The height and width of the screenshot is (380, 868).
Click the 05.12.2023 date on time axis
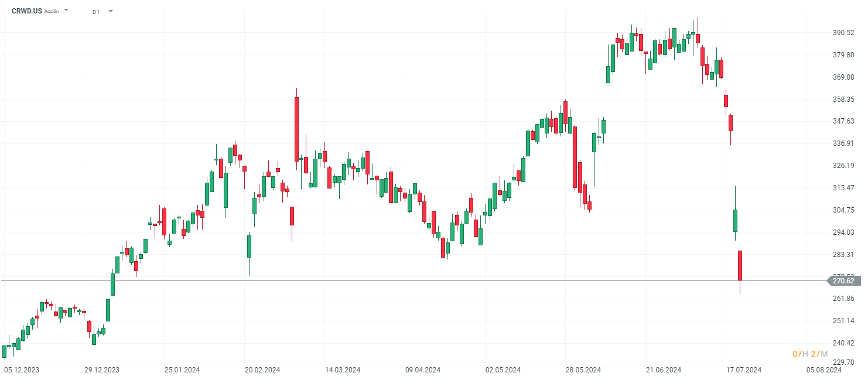pyautogui.click(x=21, y=370)
